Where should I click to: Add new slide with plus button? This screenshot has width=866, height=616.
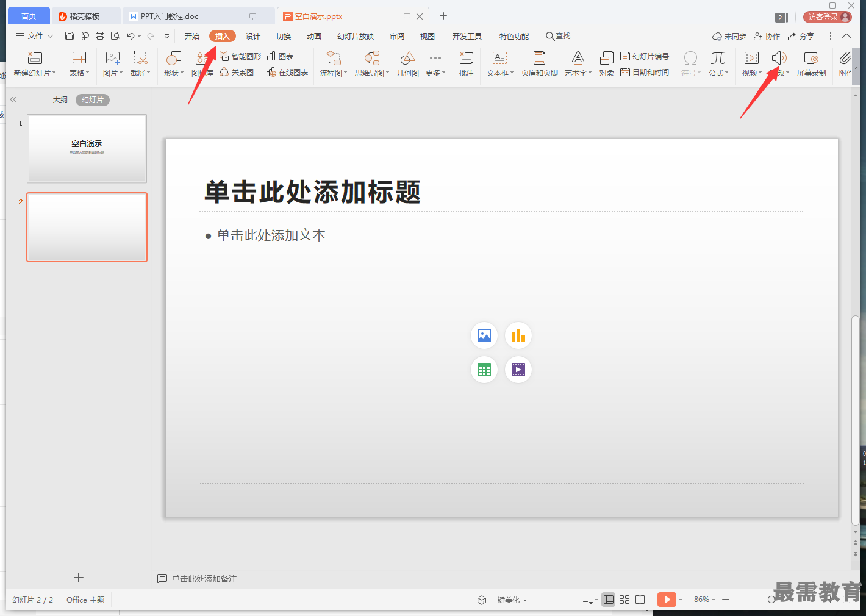tap(78, 578)
